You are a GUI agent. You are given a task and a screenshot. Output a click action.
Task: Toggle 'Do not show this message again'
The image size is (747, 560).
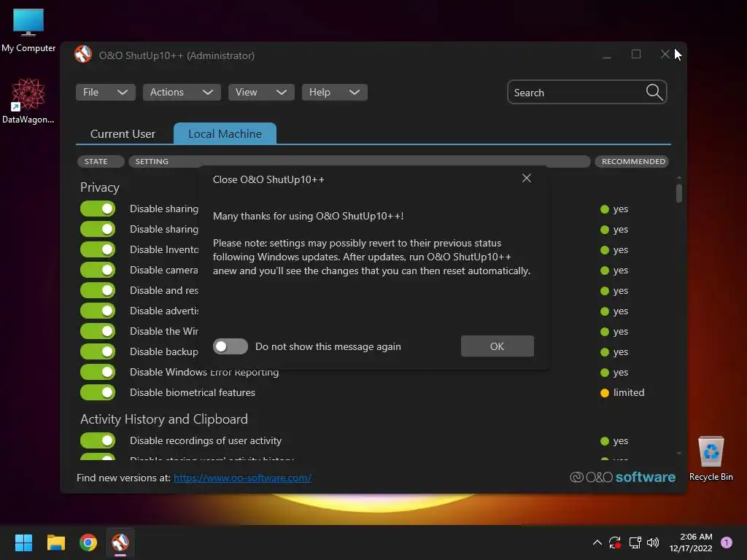coord(231,346)
